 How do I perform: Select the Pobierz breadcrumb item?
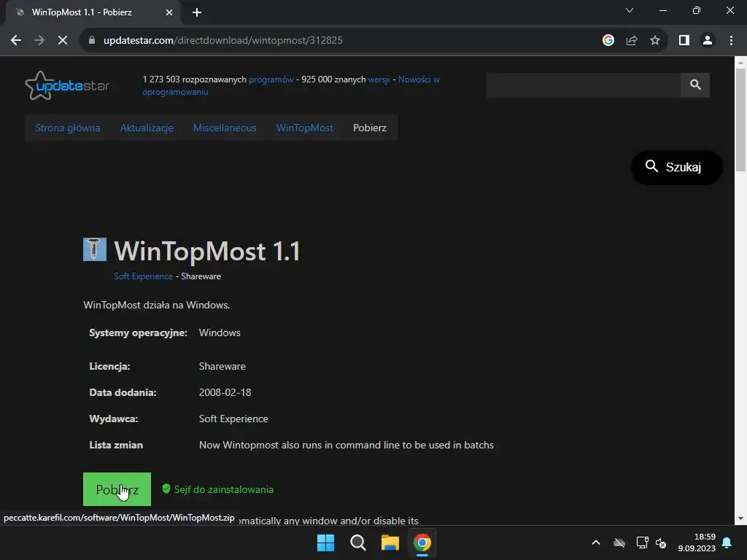tap(370, 128)
